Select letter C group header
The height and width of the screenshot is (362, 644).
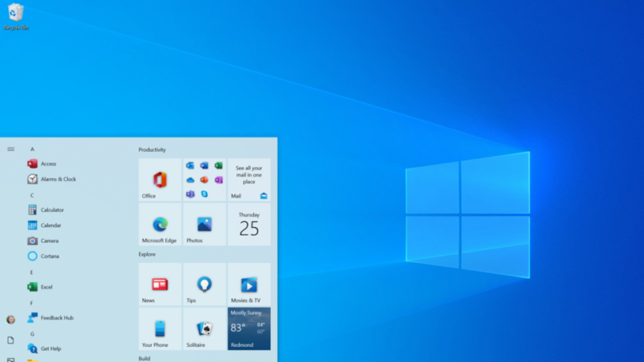pyautogui.click(x=32, y=195)
